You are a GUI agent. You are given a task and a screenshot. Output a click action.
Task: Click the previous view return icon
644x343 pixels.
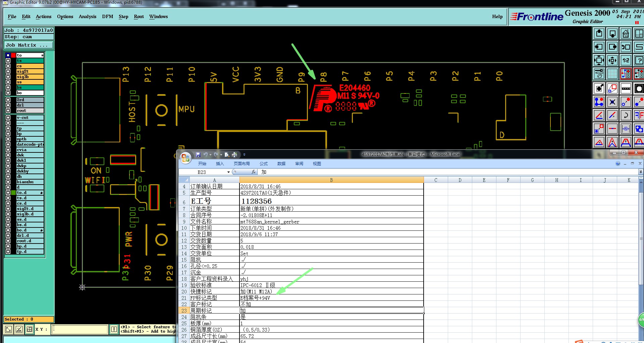[x=626, y=47]
